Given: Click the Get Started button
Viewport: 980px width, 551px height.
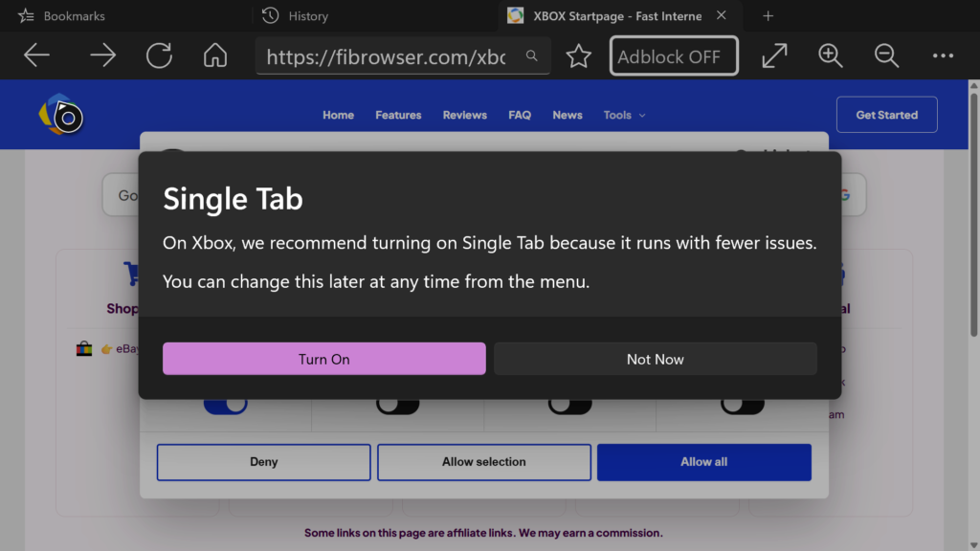Looking at the screenshot, I should coord(887,115).
